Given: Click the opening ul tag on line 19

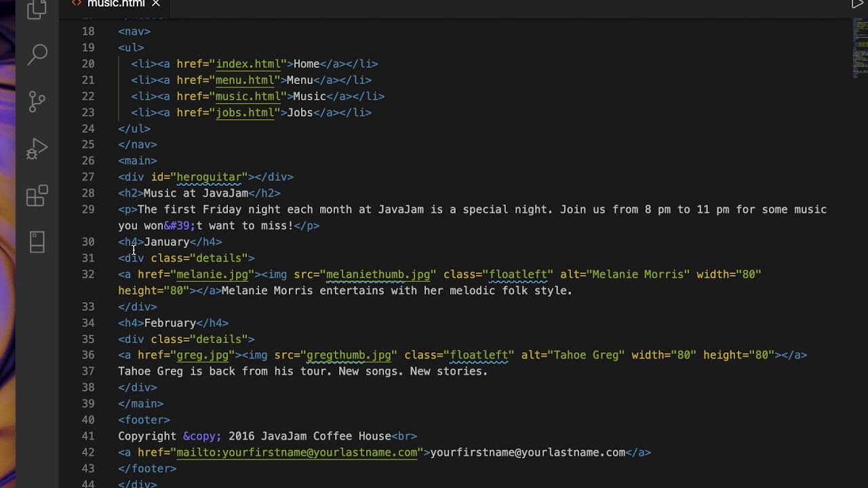Looking at the screenshot, I should (x=131, y=47).
